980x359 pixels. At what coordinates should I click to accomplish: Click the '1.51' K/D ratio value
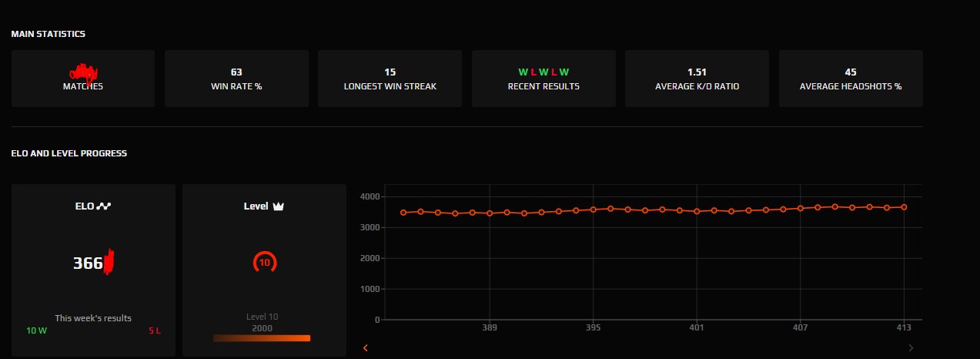pyautogui.click(x=697, y=72)
